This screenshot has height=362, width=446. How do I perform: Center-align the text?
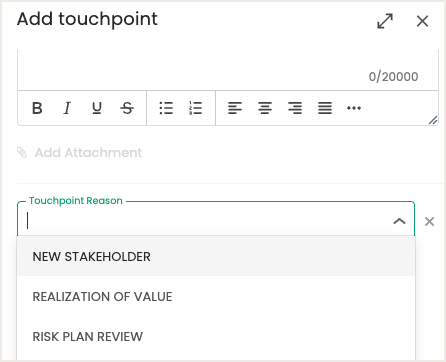(265, 108)
